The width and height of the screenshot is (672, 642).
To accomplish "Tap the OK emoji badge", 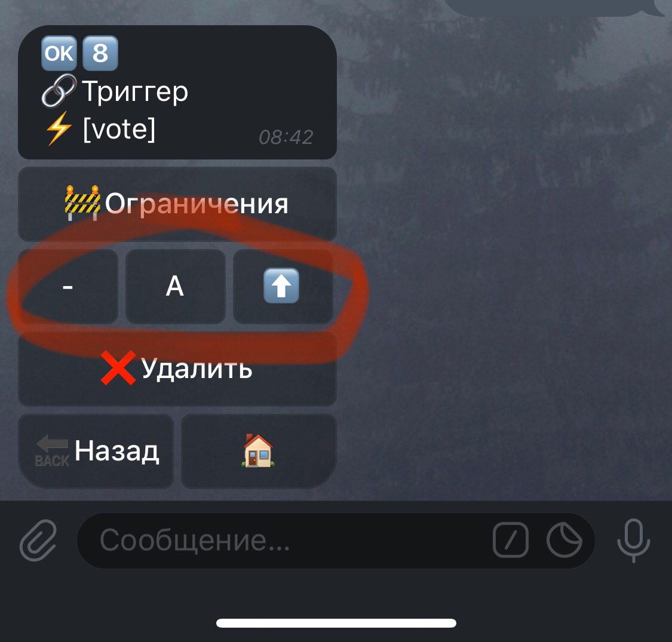I will (59, 53).
